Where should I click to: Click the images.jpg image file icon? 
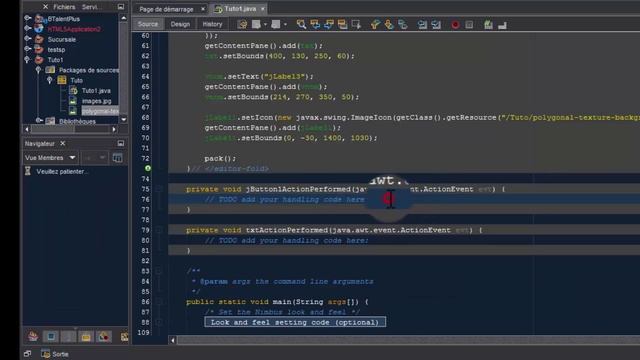coord(73,100)
